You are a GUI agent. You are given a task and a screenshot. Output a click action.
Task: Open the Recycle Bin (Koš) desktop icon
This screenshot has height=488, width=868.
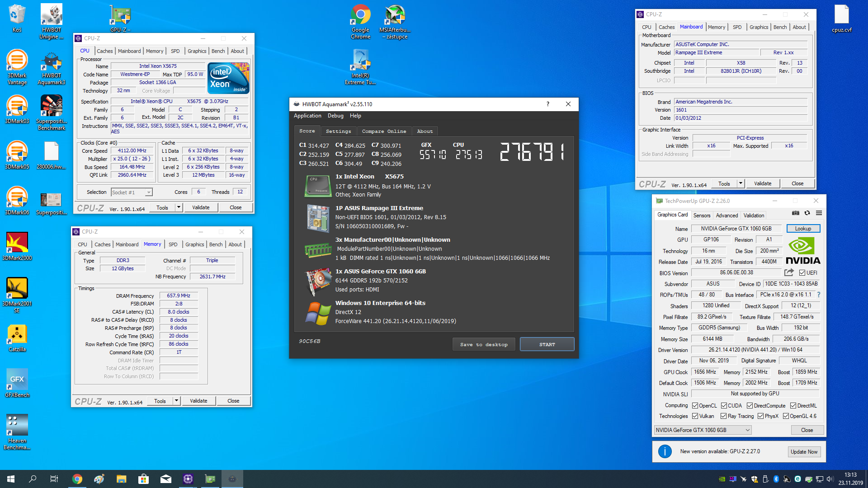17,18
